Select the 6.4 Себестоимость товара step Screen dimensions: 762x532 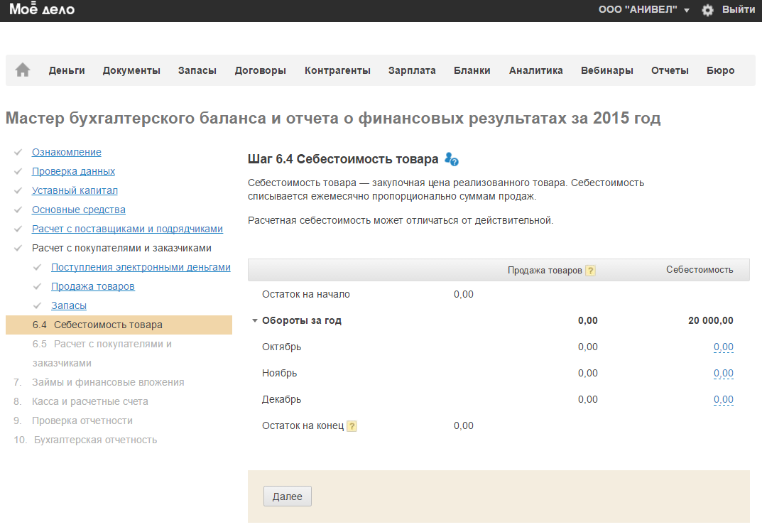click(x=108, y=325)
